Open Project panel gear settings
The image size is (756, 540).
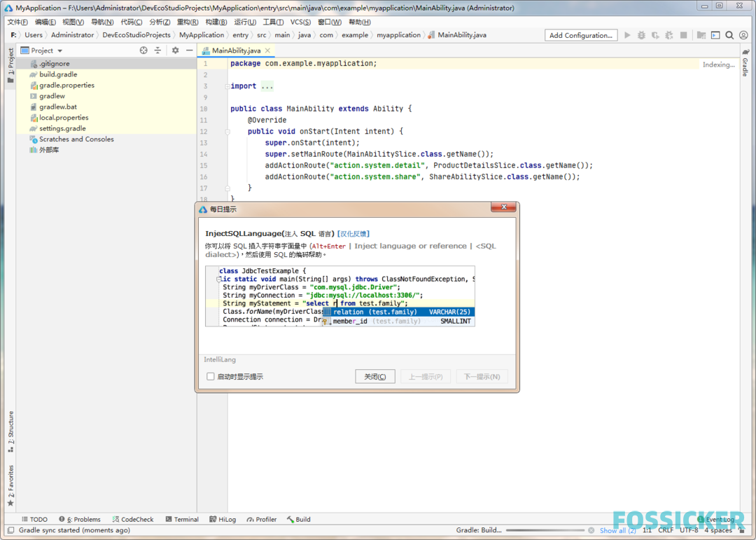point(176,50)
